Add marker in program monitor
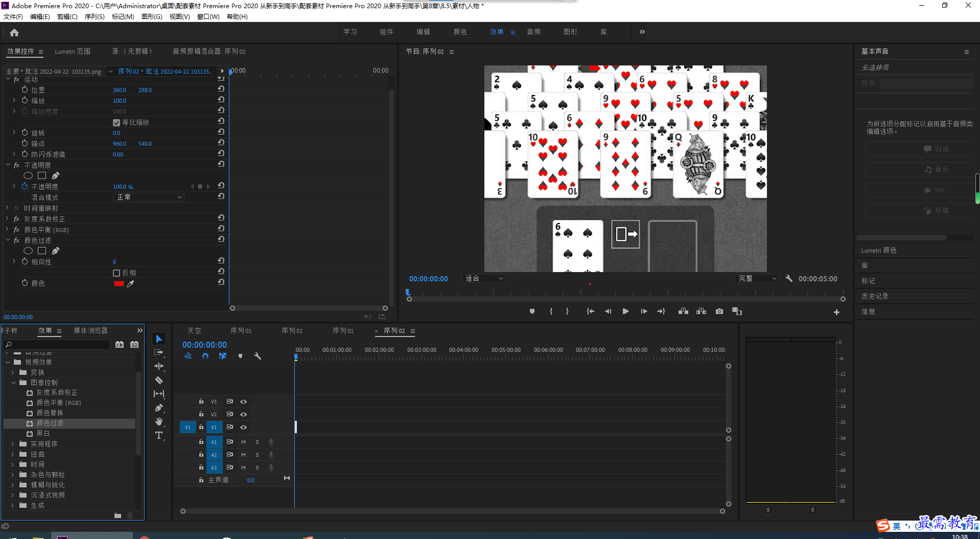Image resolution: width=980 pixels, height=539 pixels. (532, 311)
